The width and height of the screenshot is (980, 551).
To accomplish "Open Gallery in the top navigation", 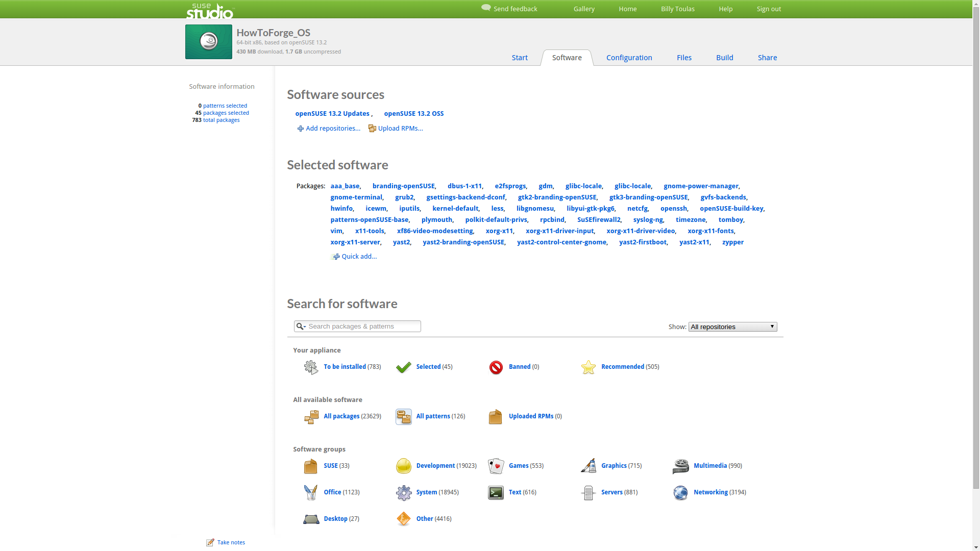I will (584, 9).
